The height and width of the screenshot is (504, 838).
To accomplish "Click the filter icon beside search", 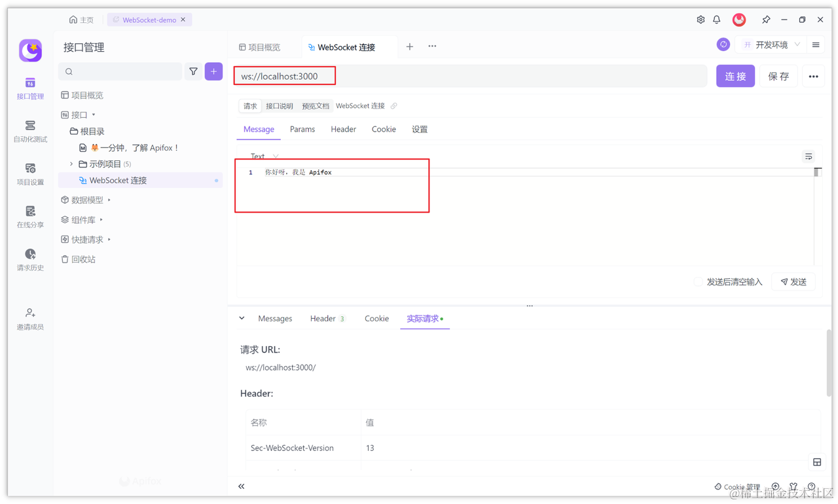I will 193,71.
